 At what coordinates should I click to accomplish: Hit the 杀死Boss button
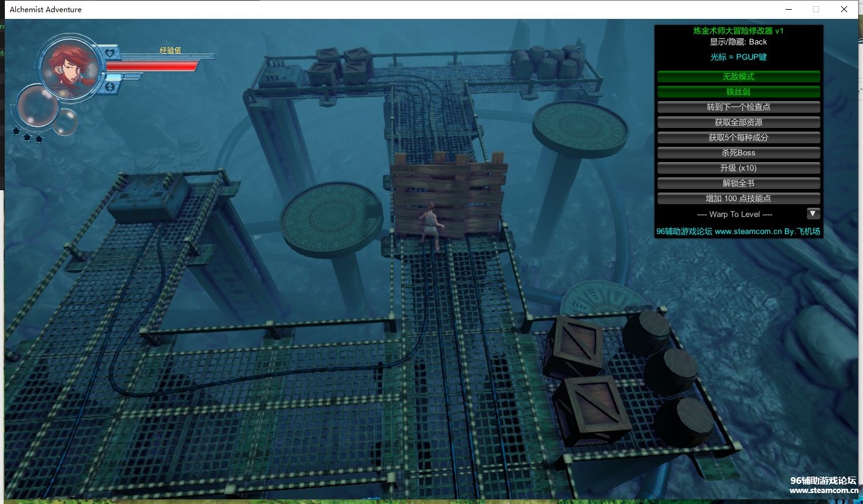coord(738,153)
